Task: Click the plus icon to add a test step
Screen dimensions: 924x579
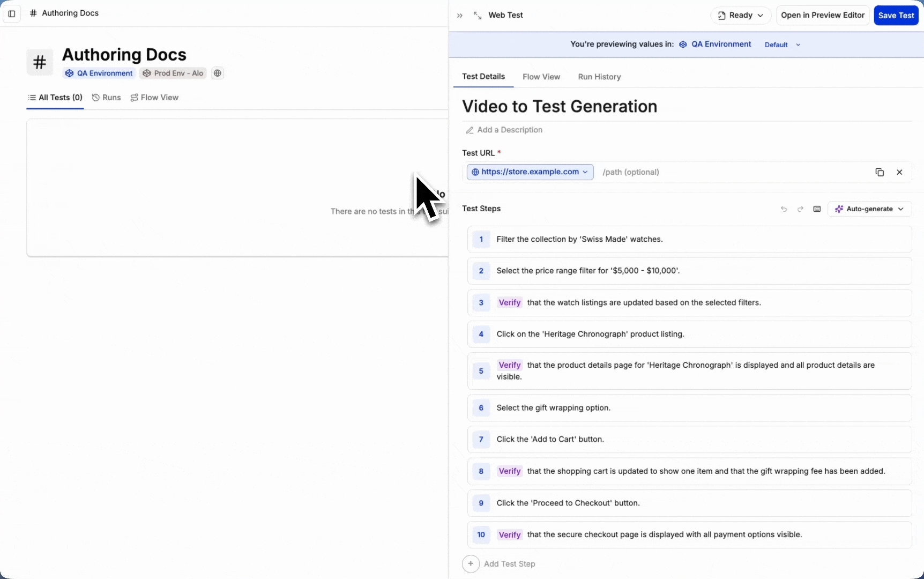Action: [471, 564]
